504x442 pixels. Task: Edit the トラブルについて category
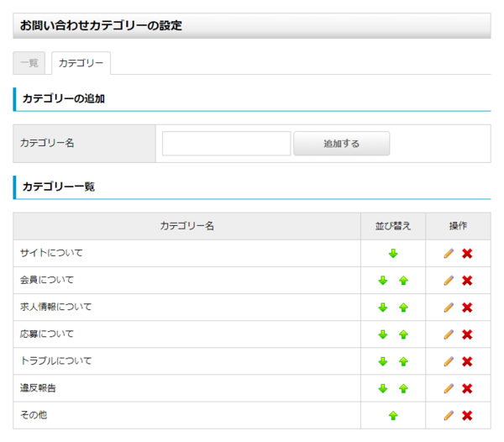point(449,361)
